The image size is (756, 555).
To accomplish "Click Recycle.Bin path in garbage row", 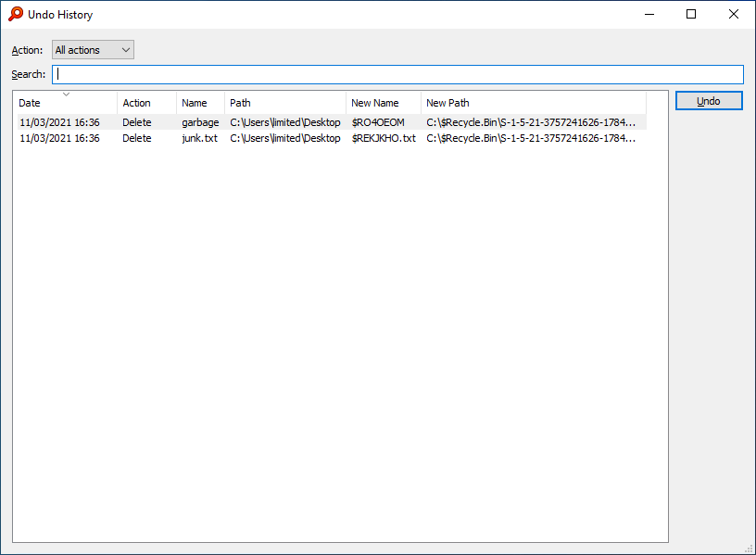I will click(x=531, y=122).
